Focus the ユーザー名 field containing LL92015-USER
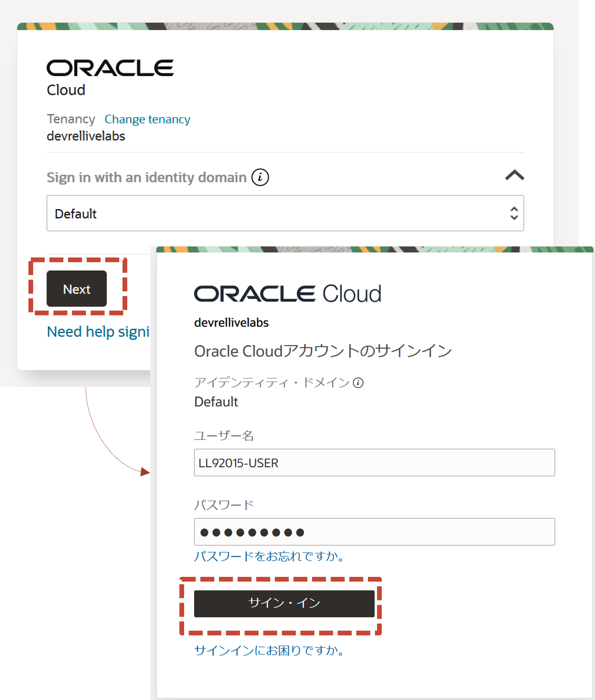 click(374, 462)
